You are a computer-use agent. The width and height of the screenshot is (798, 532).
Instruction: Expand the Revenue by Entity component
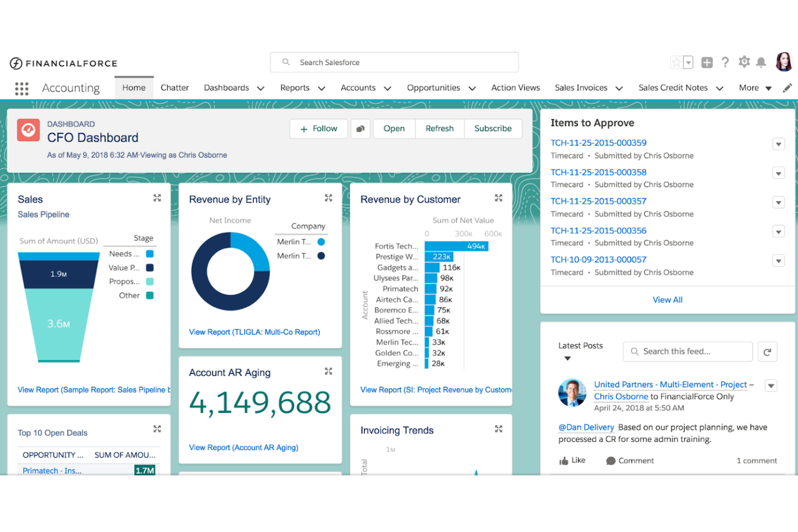328,198
